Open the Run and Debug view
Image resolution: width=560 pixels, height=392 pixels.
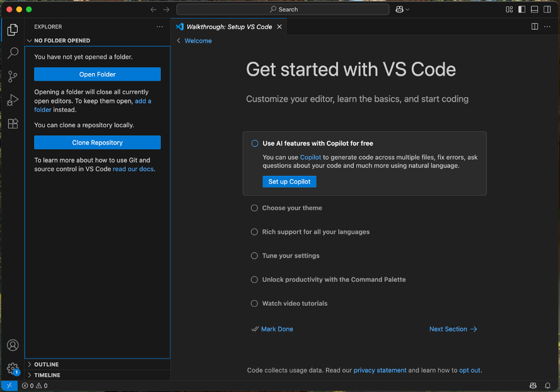[13, 100]
